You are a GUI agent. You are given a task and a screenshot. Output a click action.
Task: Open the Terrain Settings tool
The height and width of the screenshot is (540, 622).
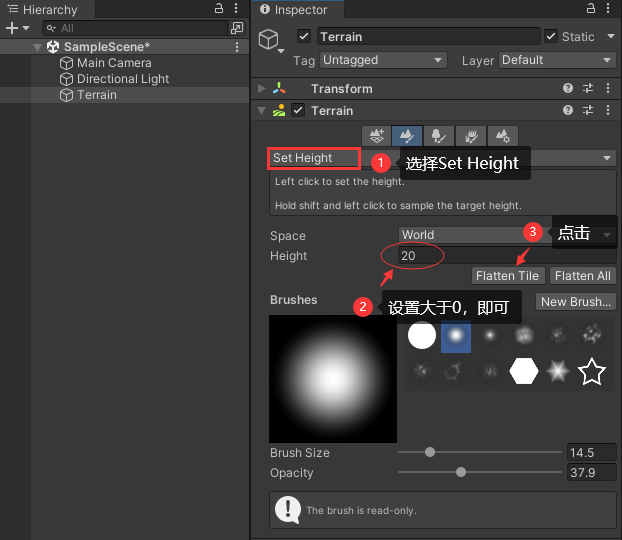tap(503, 136)
